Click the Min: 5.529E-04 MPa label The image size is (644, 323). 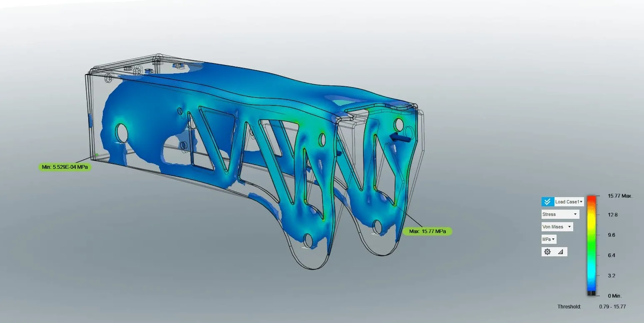(65, 167)
